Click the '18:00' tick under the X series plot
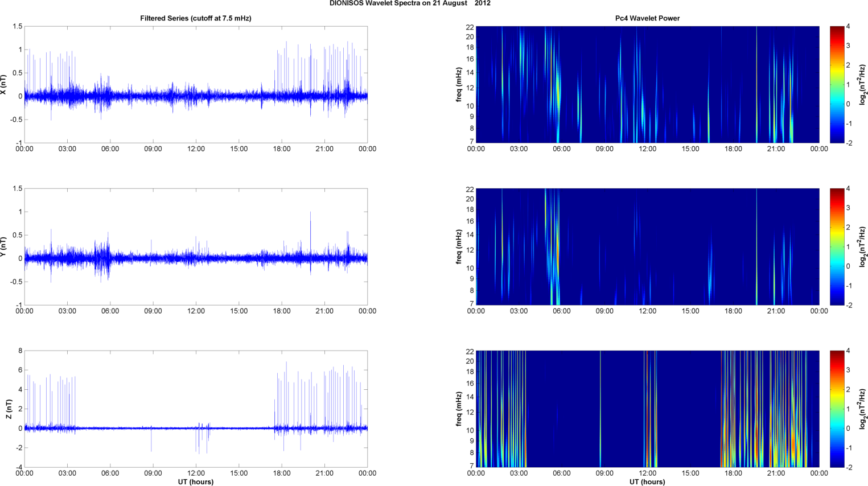The width and height of the screenshot is (868, 486). point(282,149)
